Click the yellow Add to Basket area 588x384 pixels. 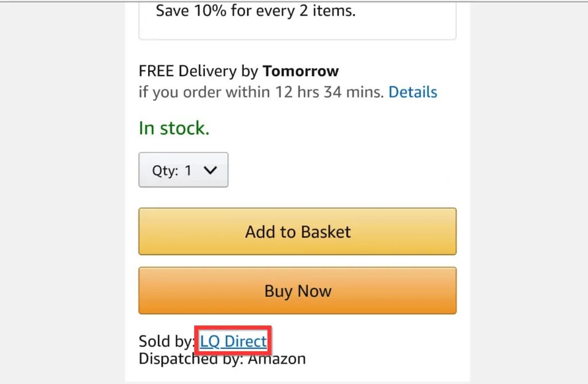coord(297,231)
